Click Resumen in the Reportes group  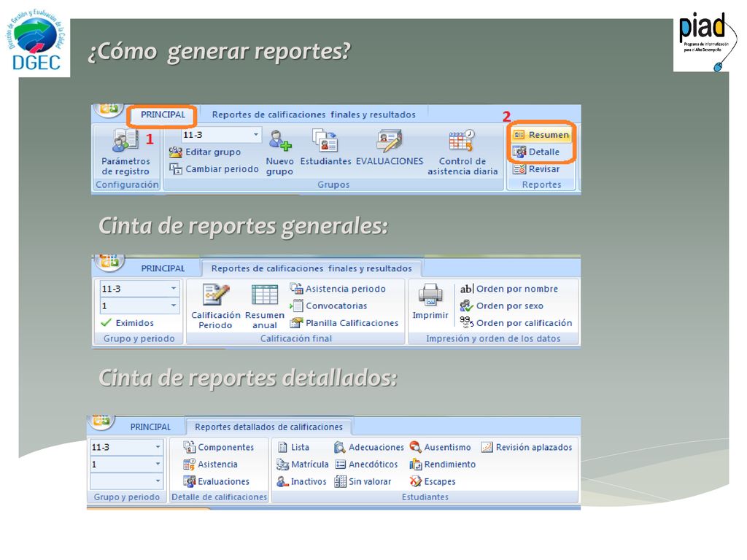pos(541,135)
